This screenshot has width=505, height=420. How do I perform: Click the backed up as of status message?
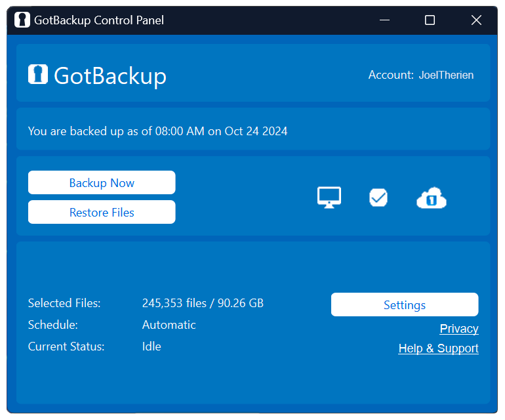click(x=158, y=131)
